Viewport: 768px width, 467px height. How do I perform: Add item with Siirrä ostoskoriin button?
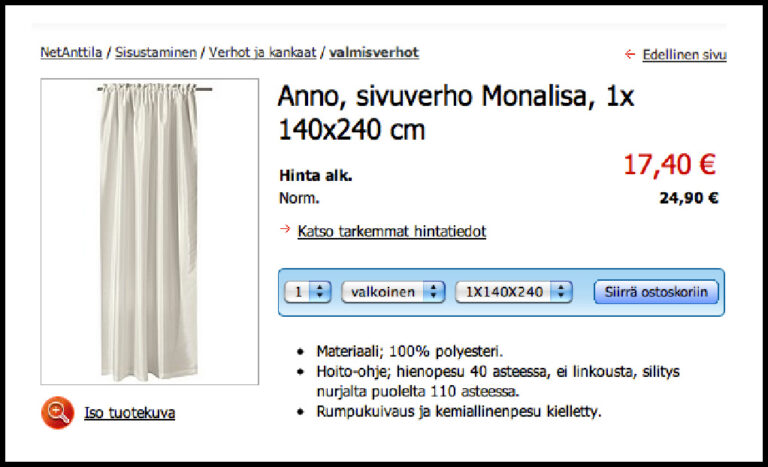tap(656, 292)
